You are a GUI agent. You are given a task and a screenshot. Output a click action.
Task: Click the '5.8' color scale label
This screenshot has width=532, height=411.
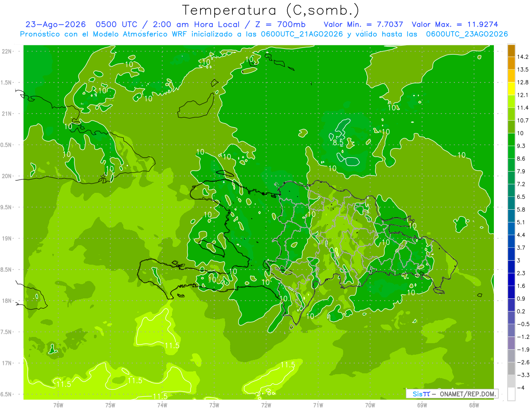[x=521, y=209]
